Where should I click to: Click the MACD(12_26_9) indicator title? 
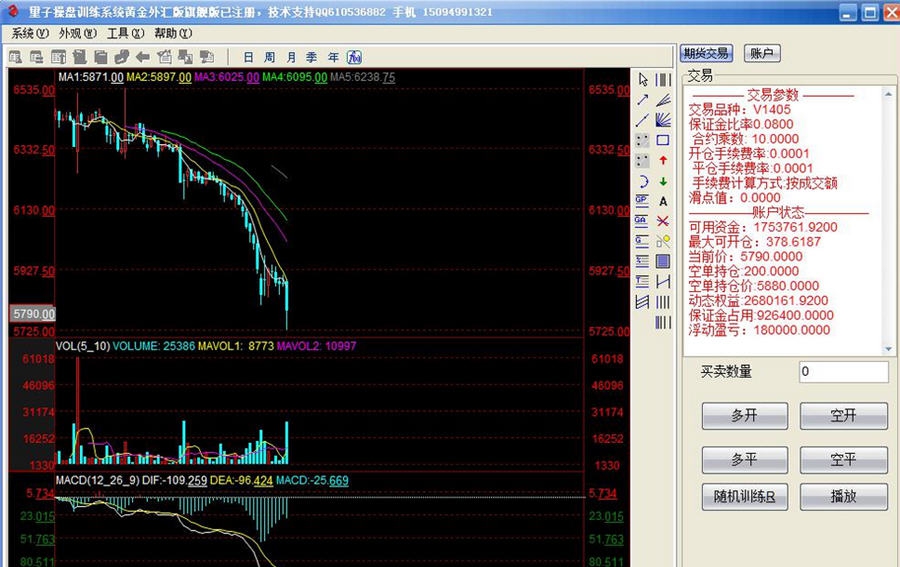click(97, 480)
